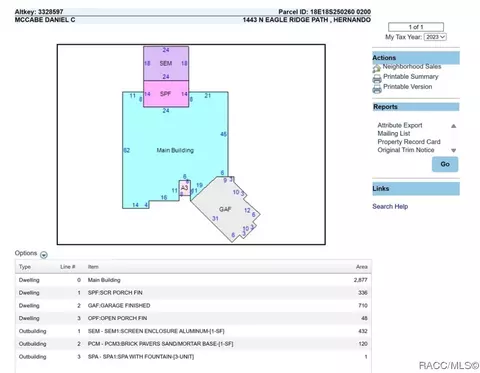
Task: Click the SPF pink sketch area
Action: (166, 94)
